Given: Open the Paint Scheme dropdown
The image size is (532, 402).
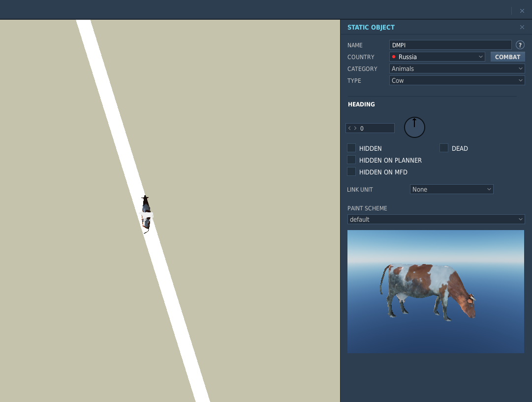Looking at the screenshot, I should (436, 219).
